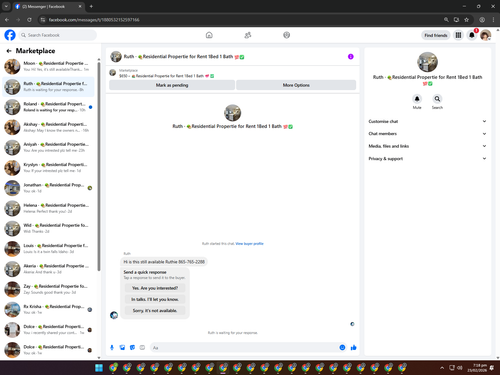
Task: Open the conversation with Akshay
Action: (48, 127)
